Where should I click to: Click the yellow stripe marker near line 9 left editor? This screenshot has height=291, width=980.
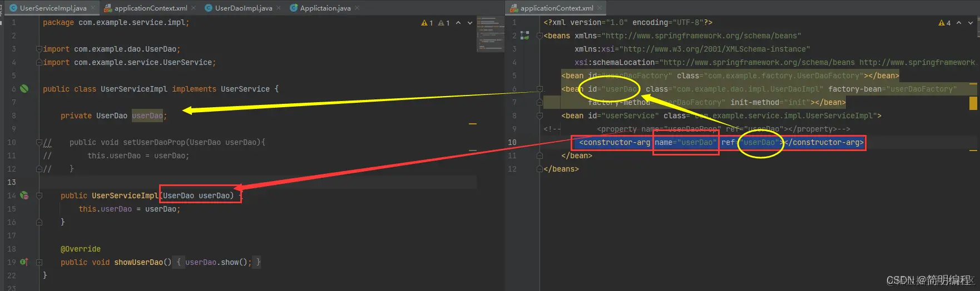[x=472, y=123]
